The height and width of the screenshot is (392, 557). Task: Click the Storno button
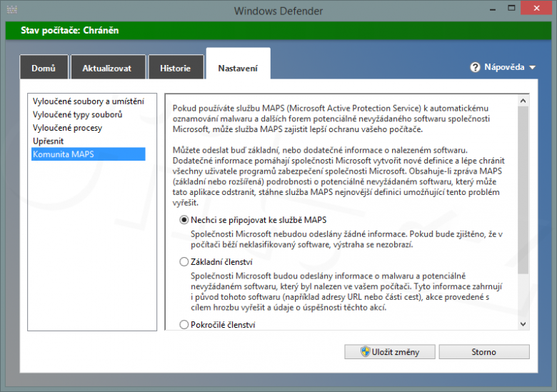point(484,352)
